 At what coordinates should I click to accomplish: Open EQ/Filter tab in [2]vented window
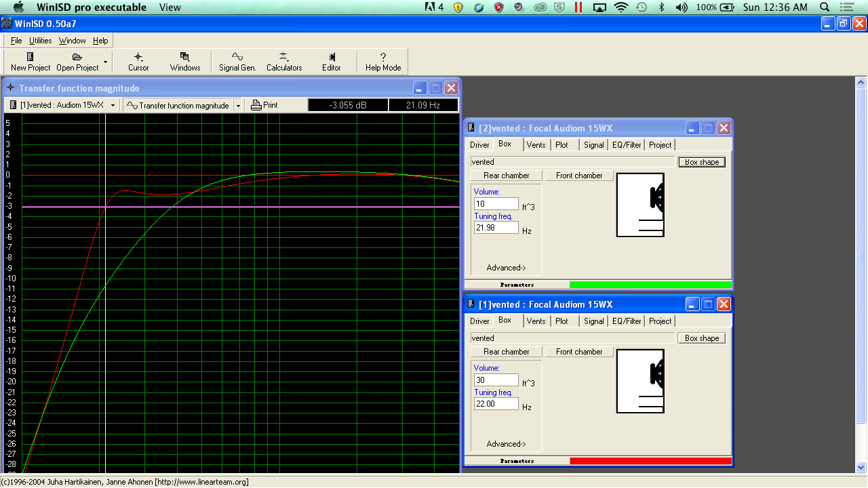(627, 145)
